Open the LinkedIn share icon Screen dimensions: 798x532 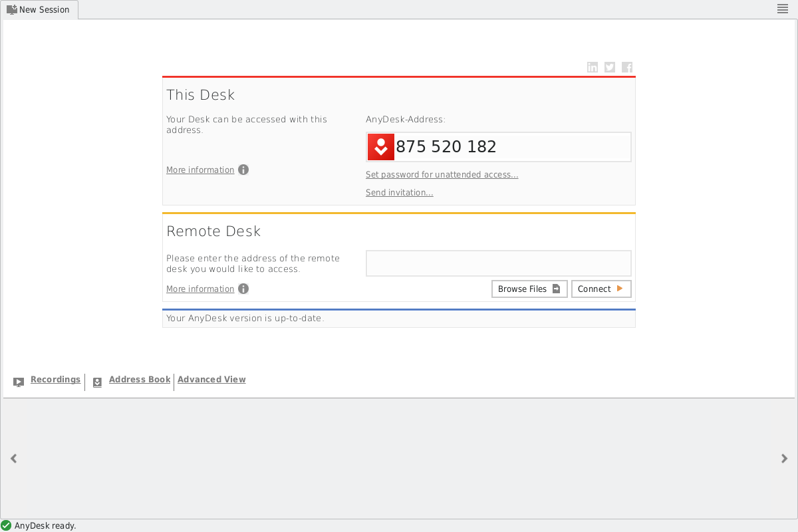pyautogui.click(x=592, y=67)
